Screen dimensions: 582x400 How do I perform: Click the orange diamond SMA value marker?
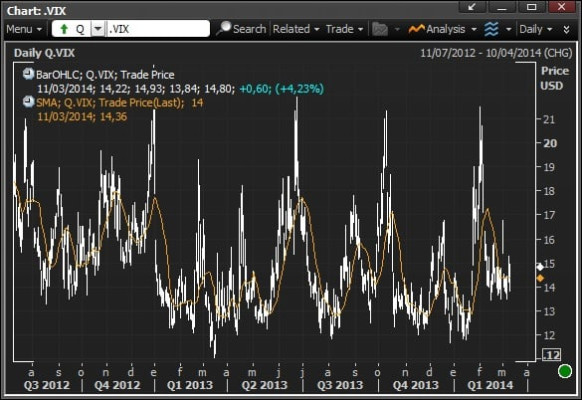[540, 278]
